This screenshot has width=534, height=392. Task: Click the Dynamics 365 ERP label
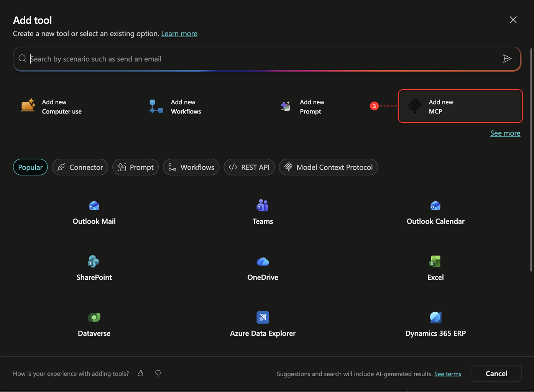435,333
